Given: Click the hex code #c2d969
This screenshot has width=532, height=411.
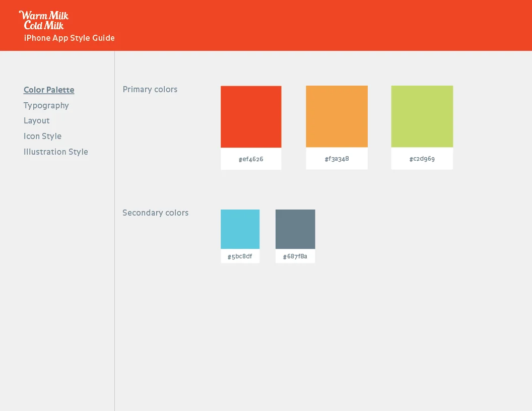Looking at the screenshot, I should coord(422,159).
